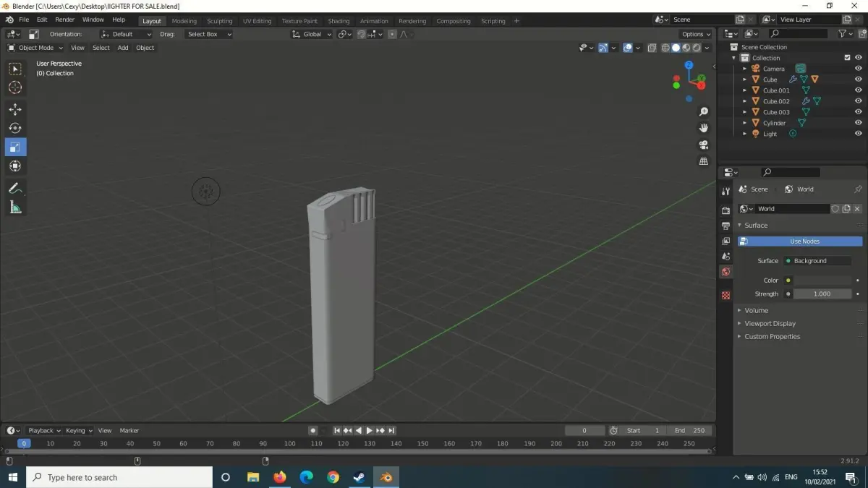Uncheck the Collection exclude checkbox
Screen dimensions: 868x488
(847, 58)
